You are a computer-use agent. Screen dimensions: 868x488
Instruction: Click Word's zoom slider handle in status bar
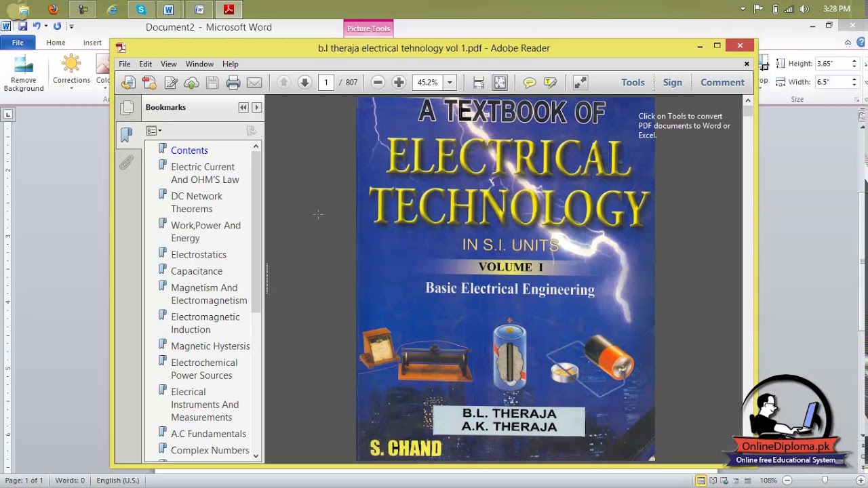[x=825, y=481]
